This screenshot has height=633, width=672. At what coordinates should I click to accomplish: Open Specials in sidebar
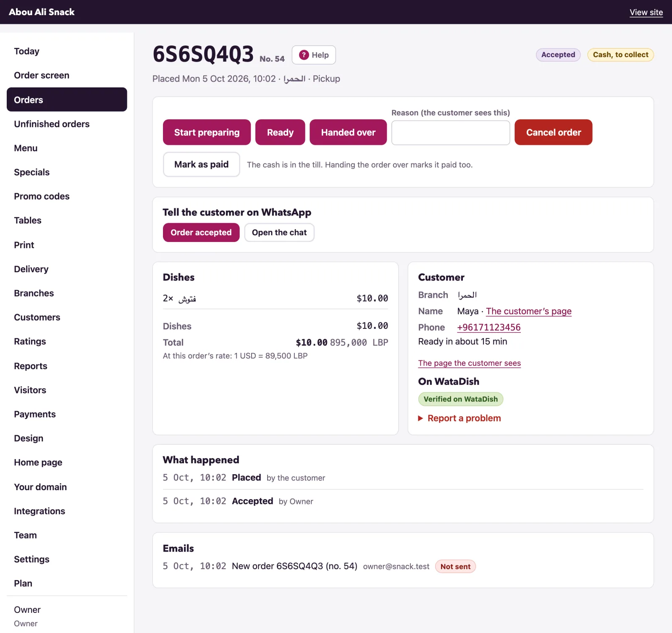click(67, 172)
